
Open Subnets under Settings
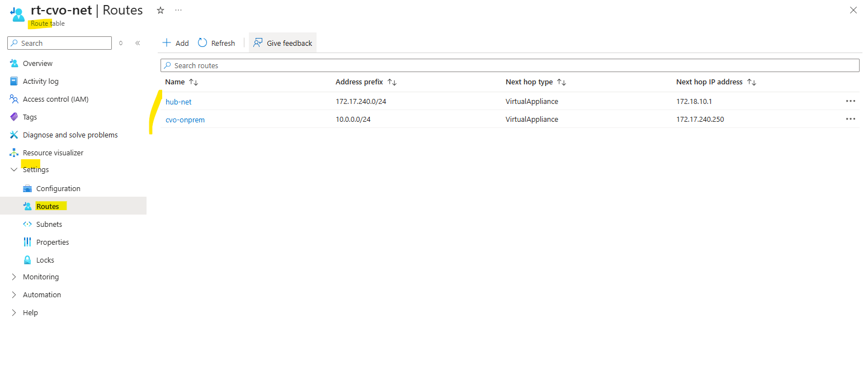tap(49, 224)
